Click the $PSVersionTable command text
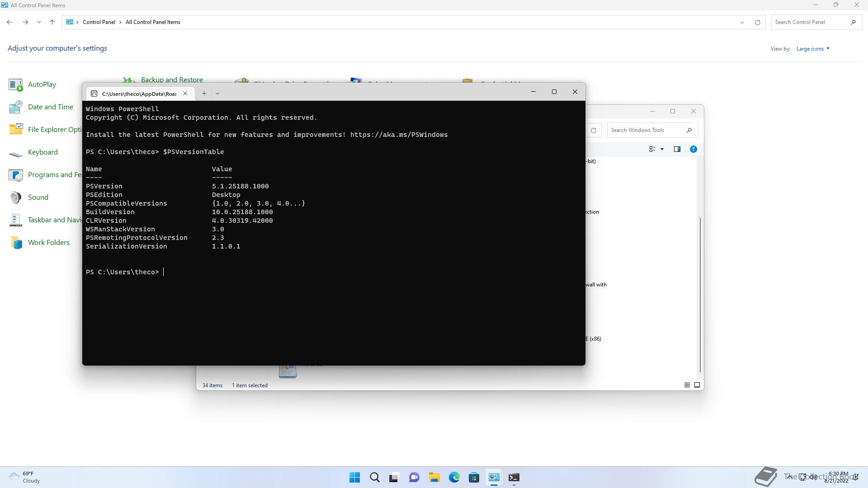The width and height of the screenshot is (868, 488). [193, 152]
